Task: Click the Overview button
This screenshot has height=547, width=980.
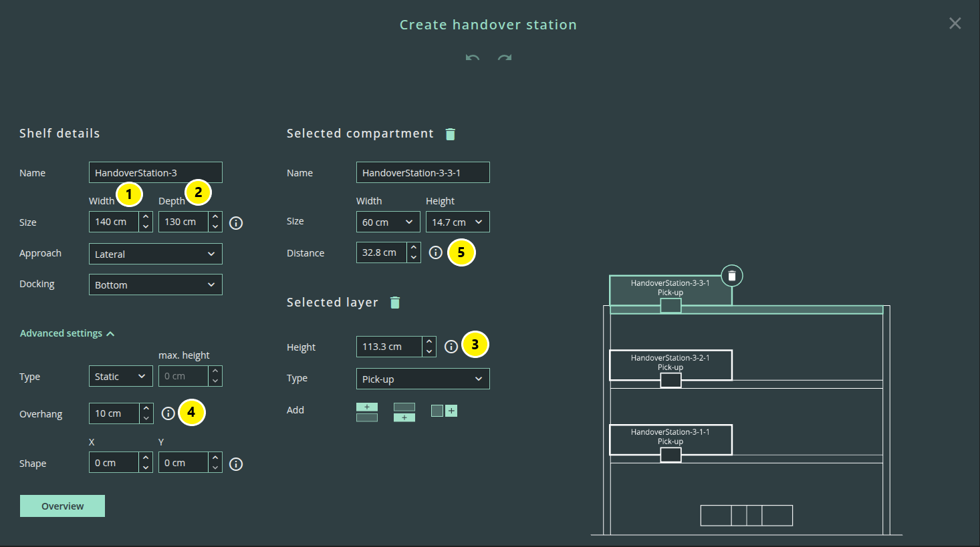Action: point(62,506)
